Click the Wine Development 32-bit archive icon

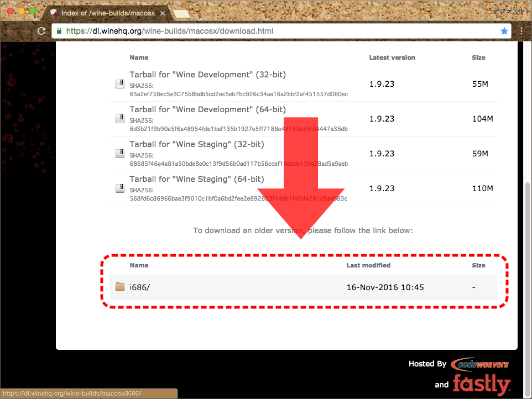pyautogui.click(x=120, y=84)
